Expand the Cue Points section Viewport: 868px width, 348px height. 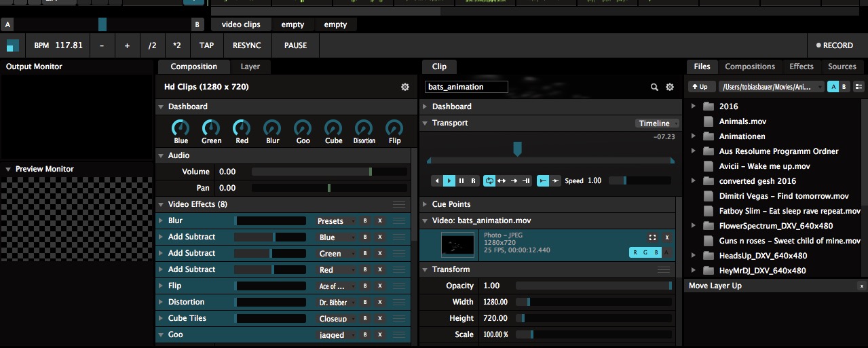[x=425, y=204]
